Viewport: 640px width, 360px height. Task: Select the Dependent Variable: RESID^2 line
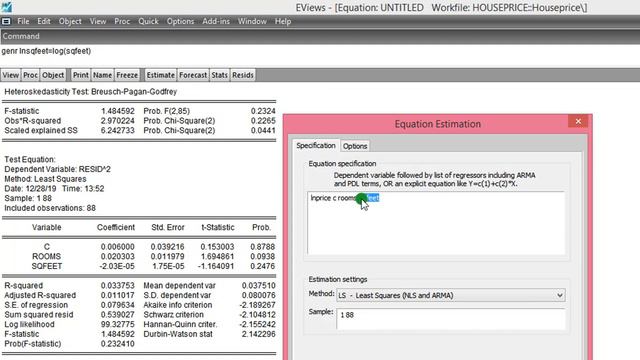click(x=58, y=169)
